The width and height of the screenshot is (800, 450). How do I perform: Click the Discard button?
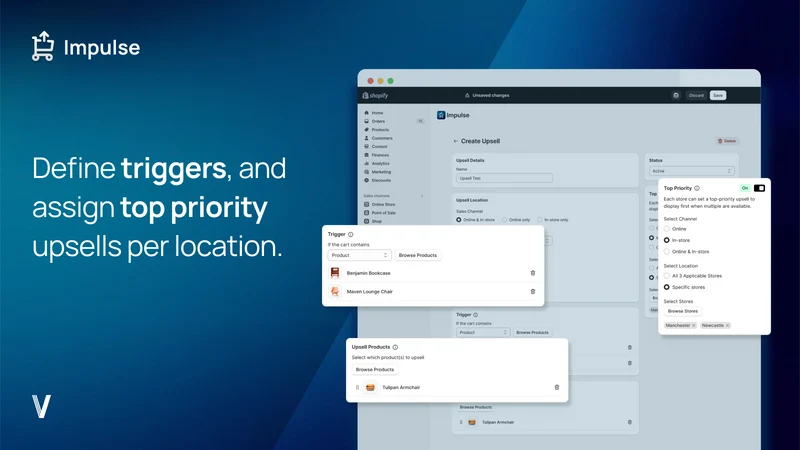696,95
